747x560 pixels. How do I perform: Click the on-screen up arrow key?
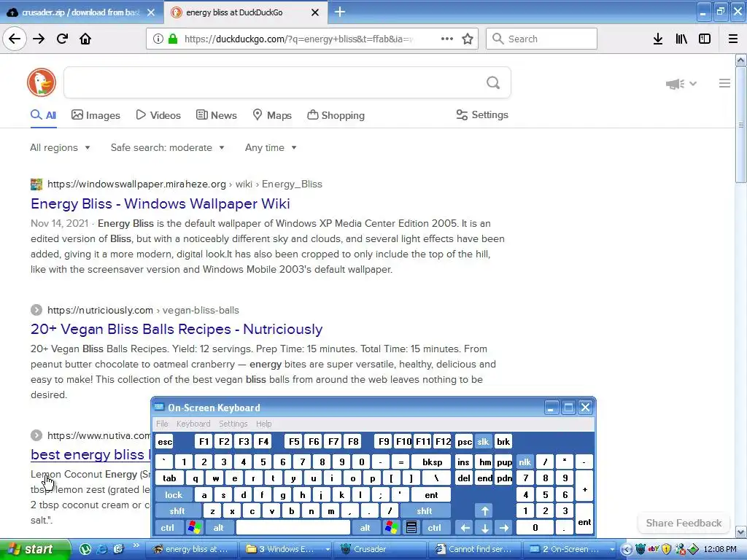(x=484, y=511)
